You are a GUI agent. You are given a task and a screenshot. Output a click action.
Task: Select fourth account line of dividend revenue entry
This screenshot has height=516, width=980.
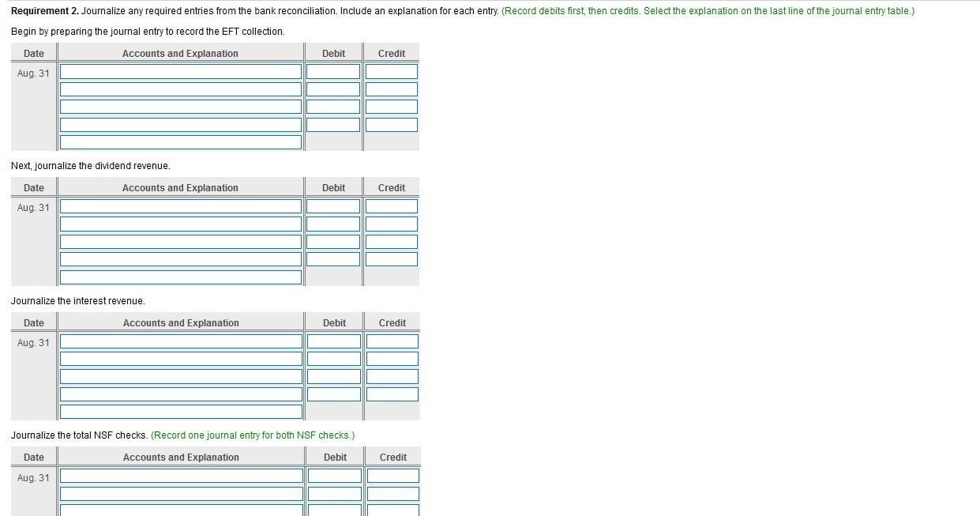click(x=181, y=259)
